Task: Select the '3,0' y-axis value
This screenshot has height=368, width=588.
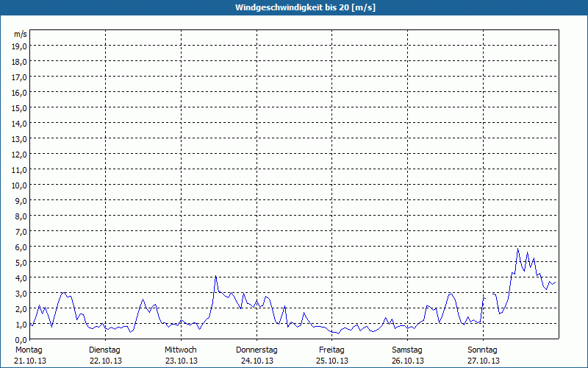Action: [x=21, y=294]
